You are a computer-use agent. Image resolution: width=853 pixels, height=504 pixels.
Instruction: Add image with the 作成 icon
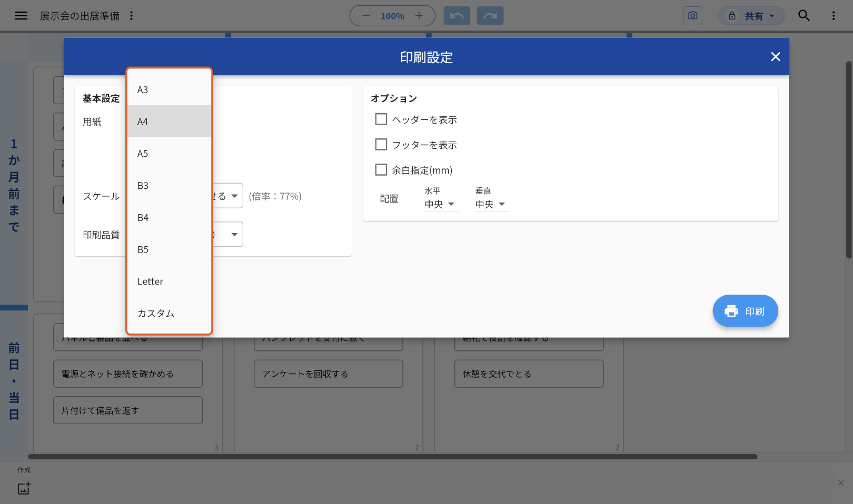[24, 488]
